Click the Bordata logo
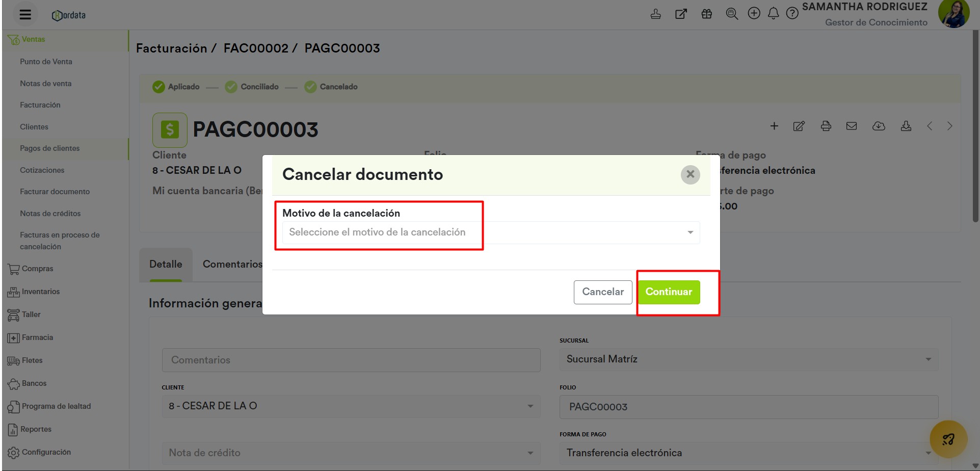The width and height of the screenshot is (980, 471). click(x=69, y=15)
